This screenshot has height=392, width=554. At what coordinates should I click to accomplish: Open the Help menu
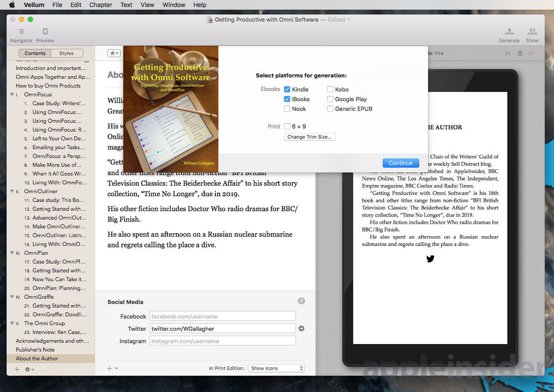pyautogui.click(x=200, y=5)
